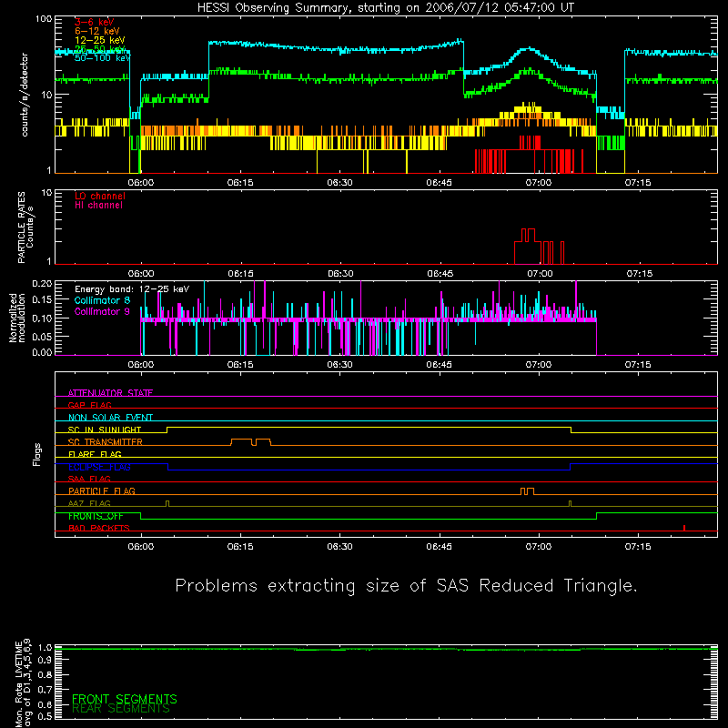Screen dimensions: 728x728
Task: Click the "0.7" livetime axis value
Action: click(x=45, y=690)
